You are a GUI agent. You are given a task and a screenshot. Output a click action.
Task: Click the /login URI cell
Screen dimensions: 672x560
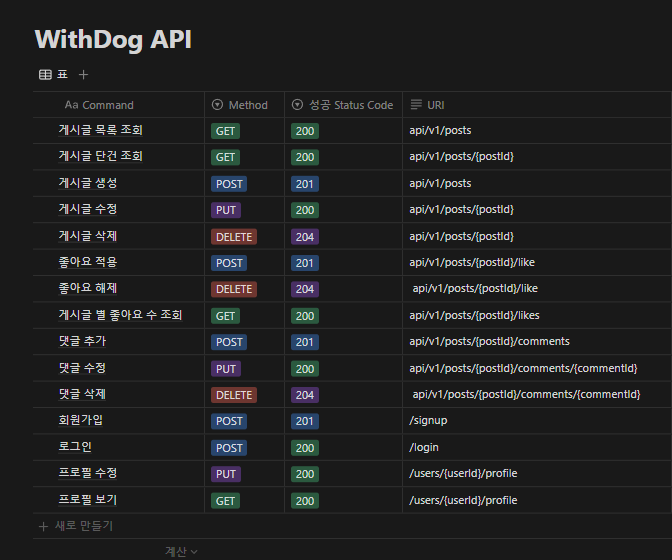(537, 447)
